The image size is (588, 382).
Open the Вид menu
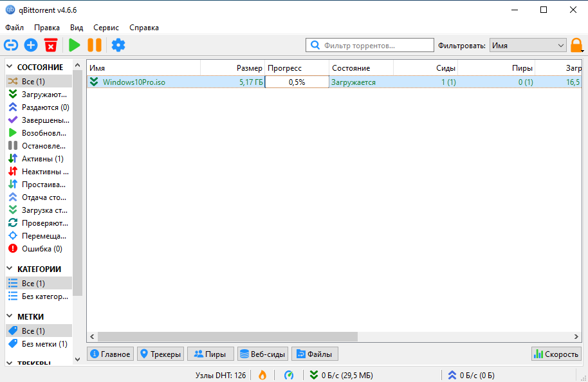77,28
